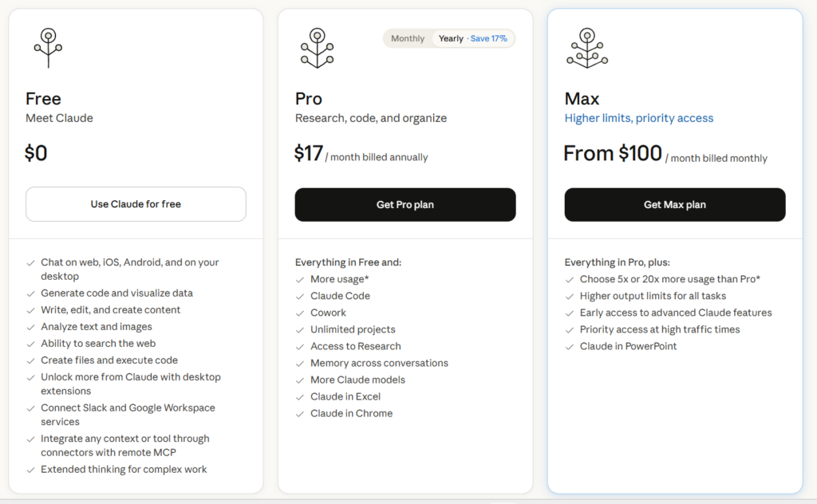Screen dimensions: 817x504
Task: Click Choose 5x or 20x more usage item
Action: (x=669, y=279)
